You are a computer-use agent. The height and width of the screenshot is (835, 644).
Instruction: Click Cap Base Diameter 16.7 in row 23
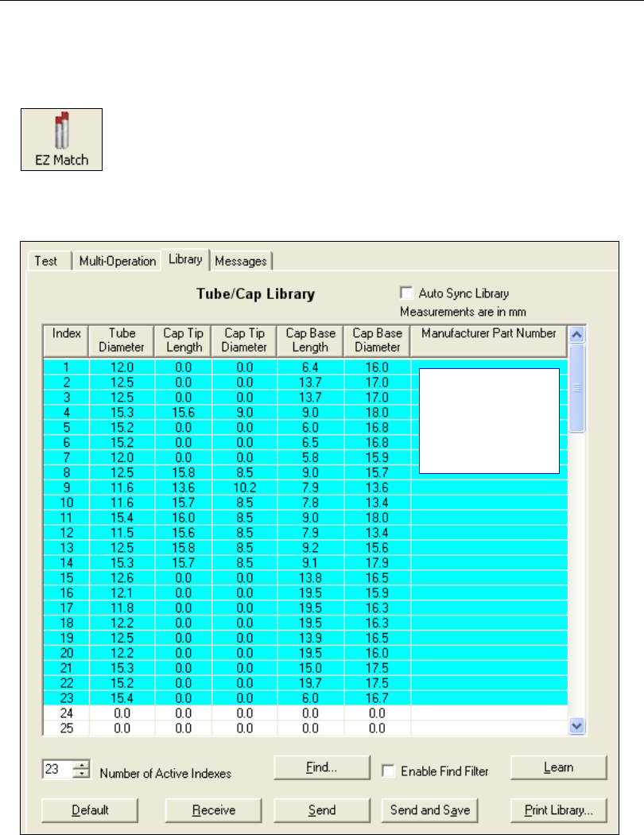pos(377,698)
